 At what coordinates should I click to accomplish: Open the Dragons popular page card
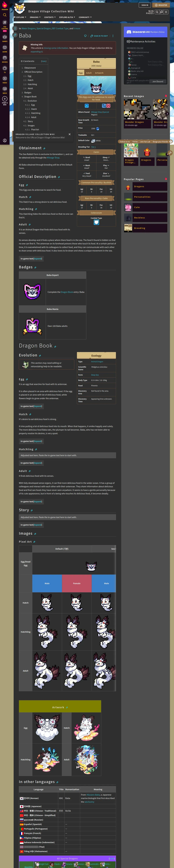pyautogui.click(x=146, y=186)
